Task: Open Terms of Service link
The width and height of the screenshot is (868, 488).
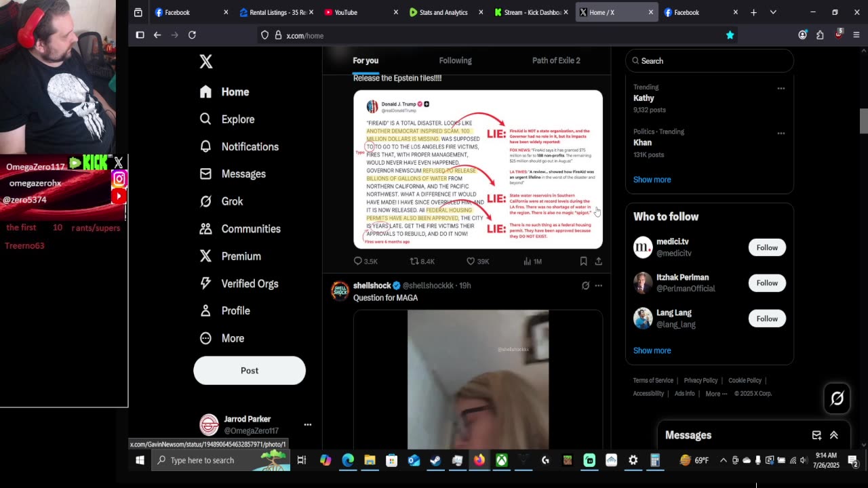Action: [653, 380]
